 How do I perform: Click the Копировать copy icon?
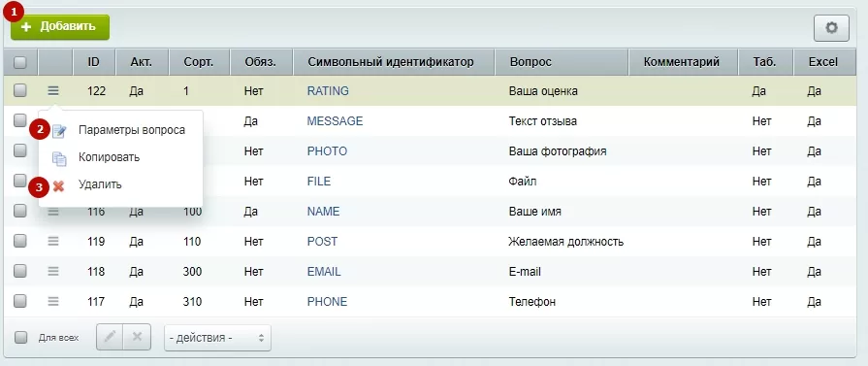tap(59, 158)
